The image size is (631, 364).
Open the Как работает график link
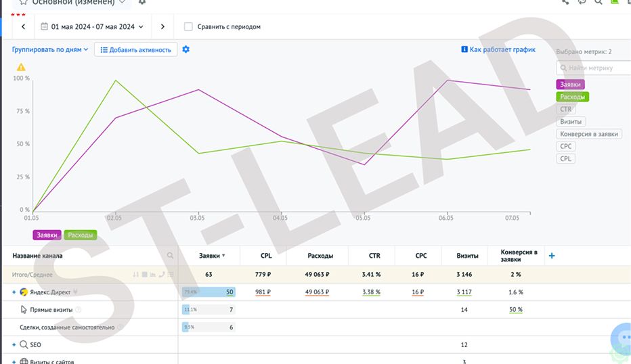[x=498, y=49]
